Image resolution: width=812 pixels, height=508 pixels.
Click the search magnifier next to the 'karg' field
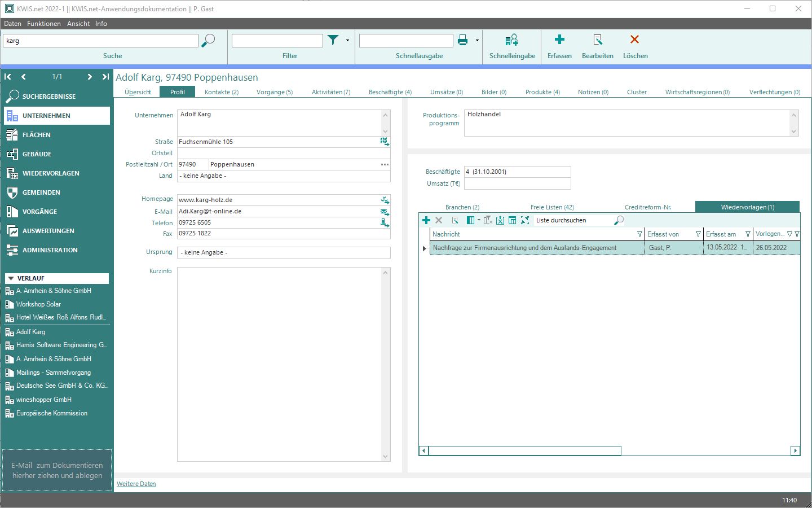[x=208, y=41]
